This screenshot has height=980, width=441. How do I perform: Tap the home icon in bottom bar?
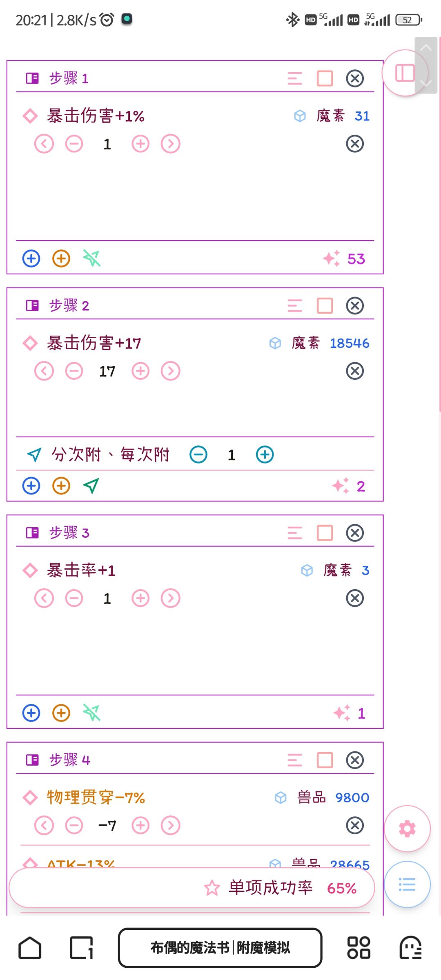(30, 948)
